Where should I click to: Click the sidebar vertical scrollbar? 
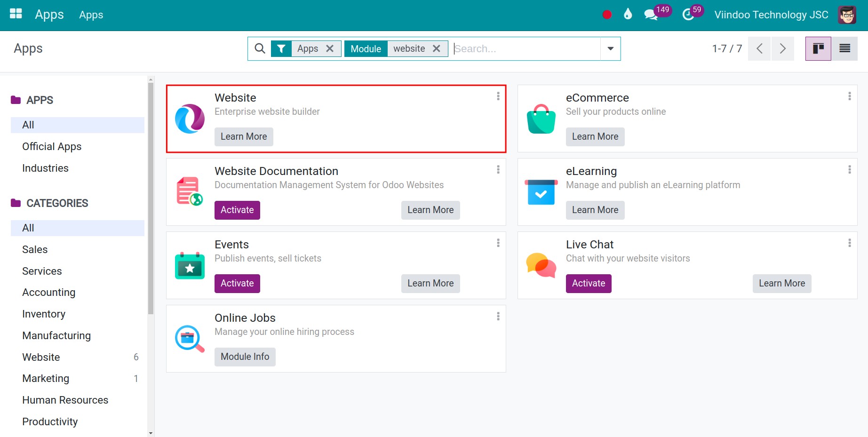point(151,198)
